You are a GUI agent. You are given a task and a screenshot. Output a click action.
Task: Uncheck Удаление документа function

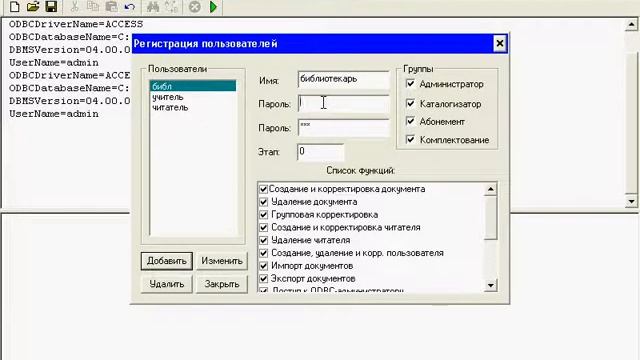point(263,202)
